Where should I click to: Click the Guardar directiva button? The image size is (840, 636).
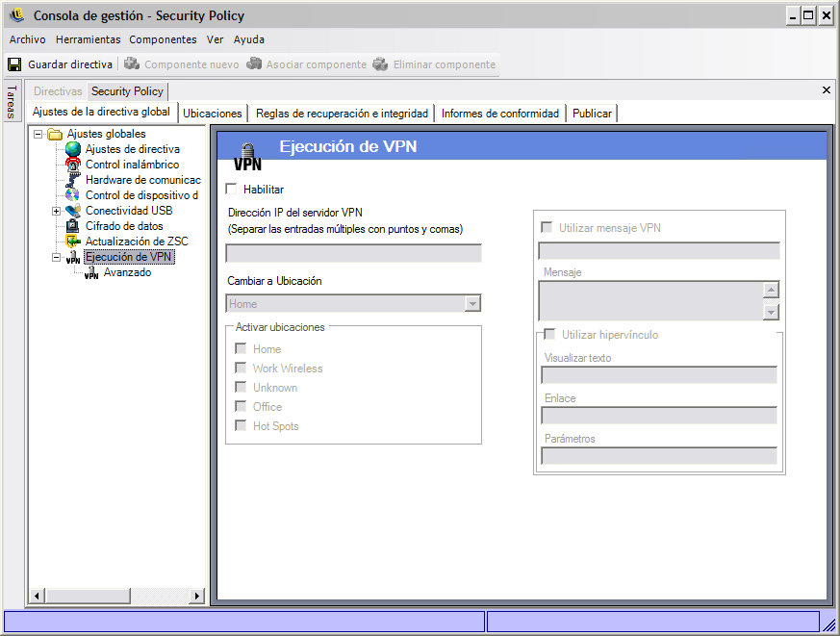tap(60, 64)
